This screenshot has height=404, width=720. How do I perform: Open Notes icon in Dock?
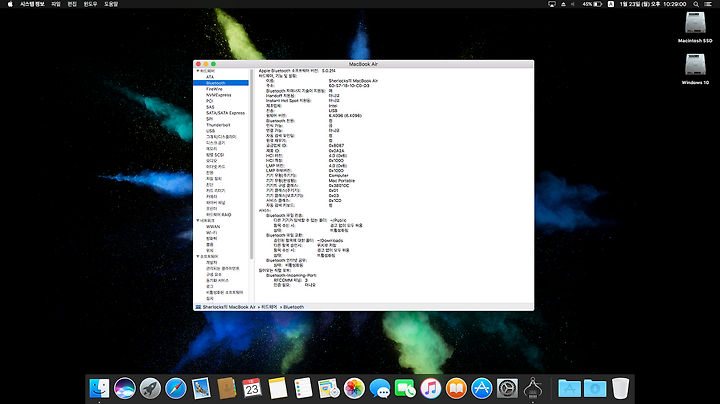point(278,388)
